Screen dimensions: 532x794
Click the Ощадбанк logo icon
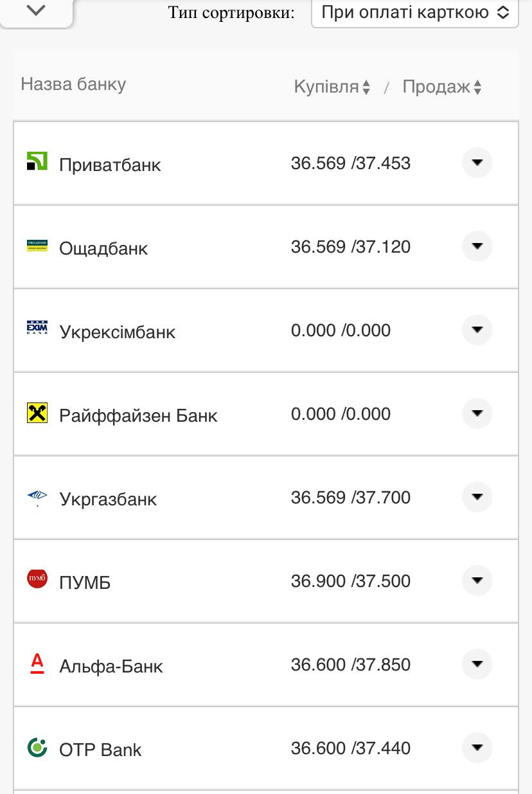coord(37,245)
